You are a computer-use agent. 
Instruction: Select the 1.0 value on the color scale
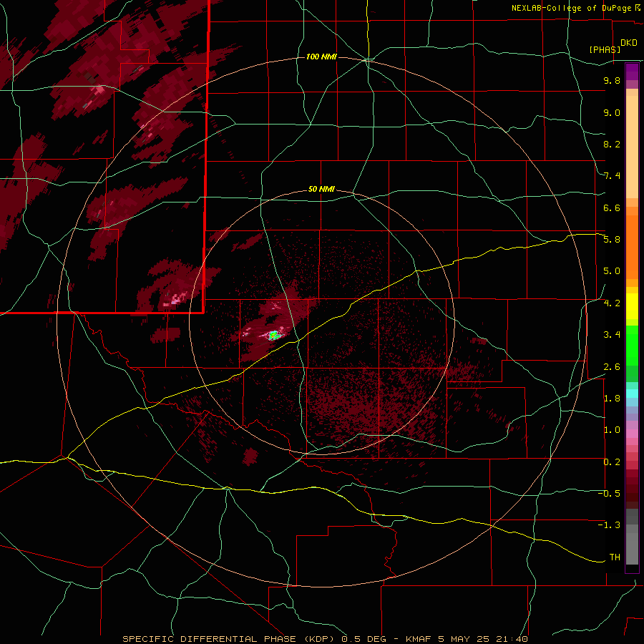pos(612,430)
